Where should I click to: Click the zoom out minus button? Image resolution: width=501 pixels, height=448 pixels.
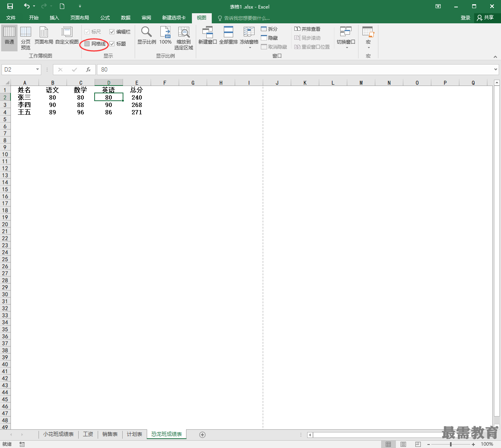[429, 444]
